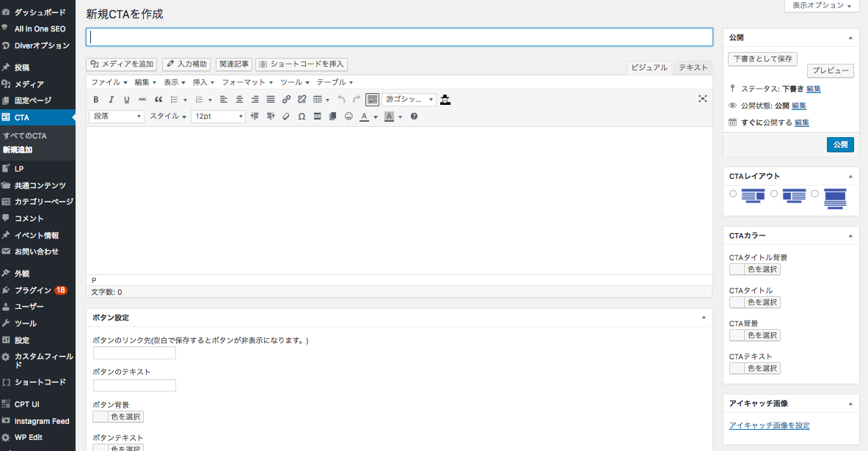Image resolution: width=868 pixels, height=451 pixels.
Task: Insert a blockquote
Action: [158, 100]
